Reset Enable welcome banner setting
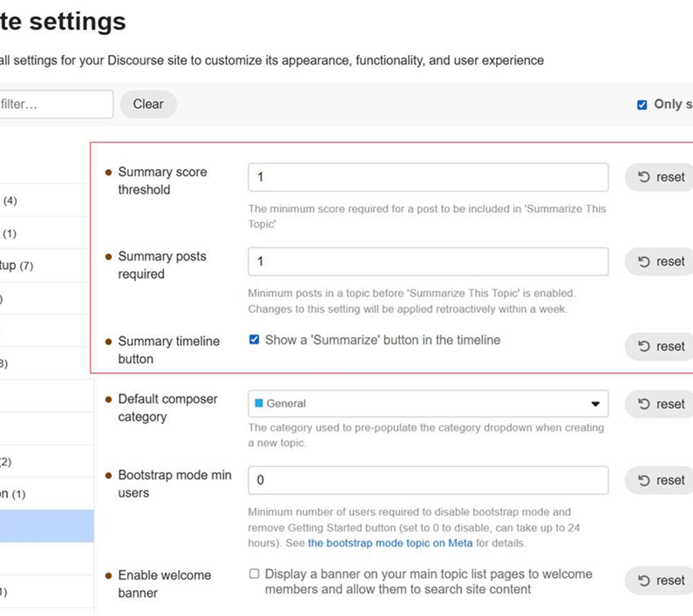 pyautogui.click(x=659, y=580)
